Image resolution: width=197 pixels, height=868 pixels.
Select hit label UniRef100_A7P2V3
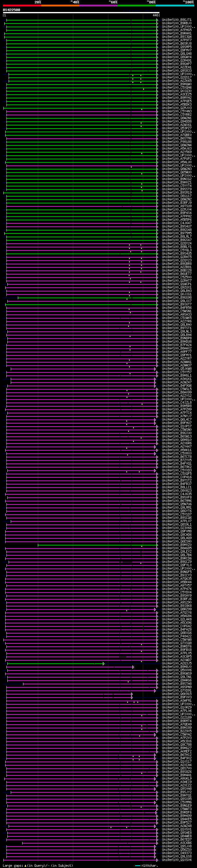coord(176,738)
